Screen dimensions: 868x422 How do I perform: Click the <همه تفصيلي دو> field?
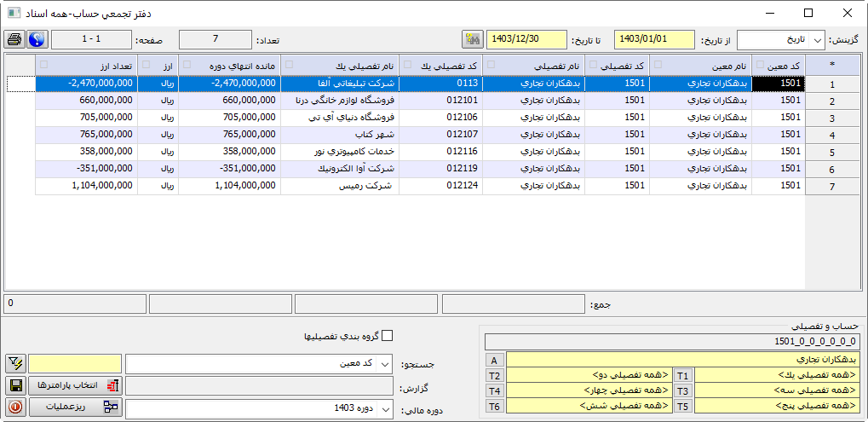click(589, 375)
